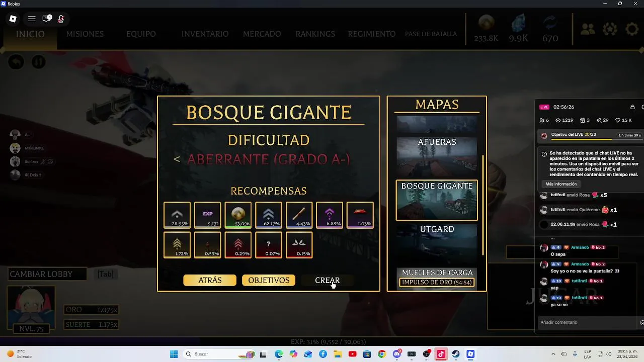Image resolution: width=644 pixels, height=362 pixels.
Task: Click the Objetivo del LIVE progress bar
Action: click(581, 139)
